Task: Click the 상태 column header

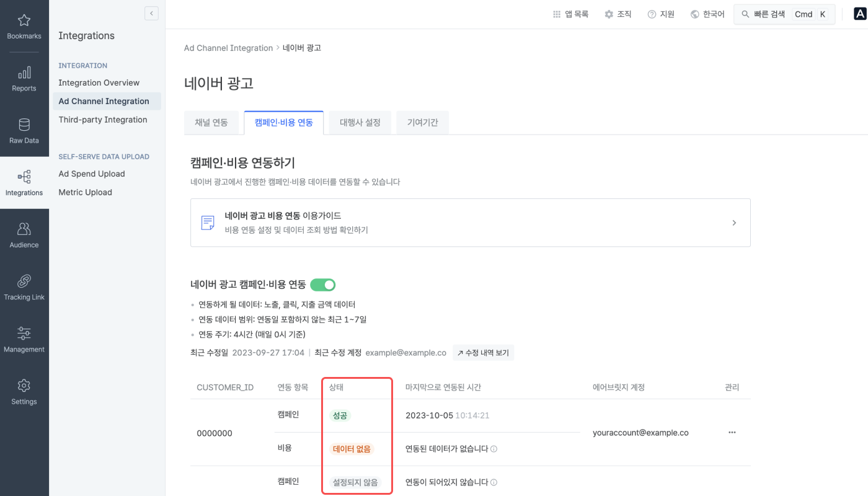Action: click(x=337, y=387)
